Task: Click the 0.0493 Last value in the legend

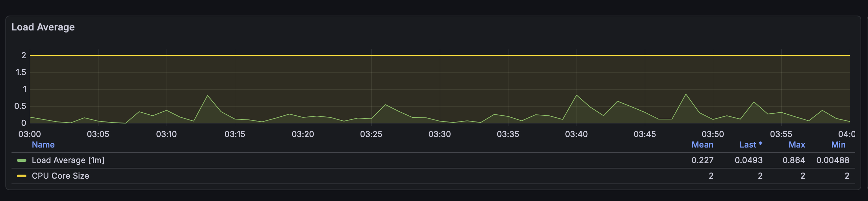Action: click(x=749, y=160)
